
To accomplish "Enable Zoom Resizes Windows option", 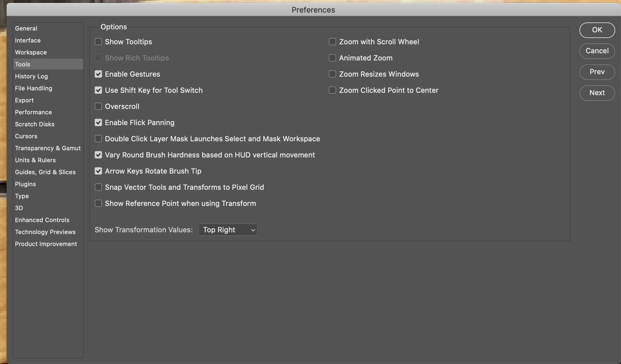I will coord(332,74).
